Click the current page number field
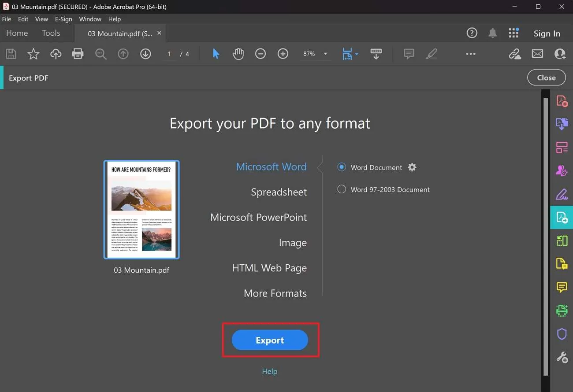 tap(169, 54)
